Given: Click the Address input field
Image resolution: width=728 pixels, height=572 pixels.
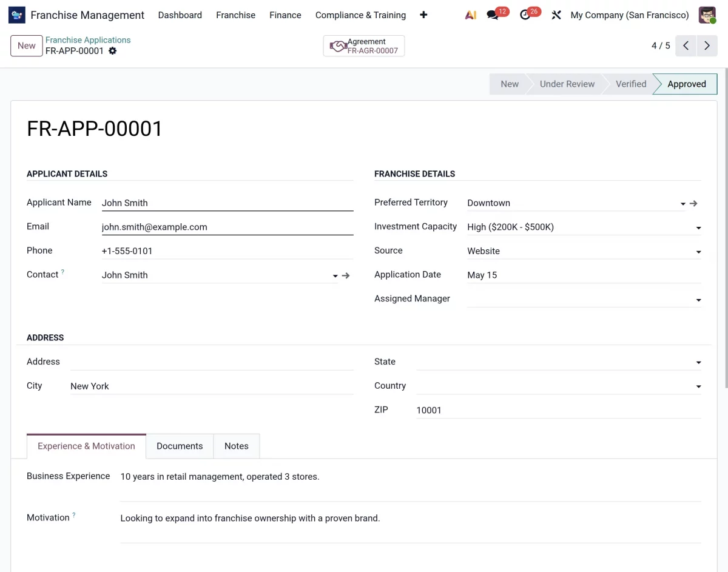Looking at the screenshot, I should pos(212,362).
